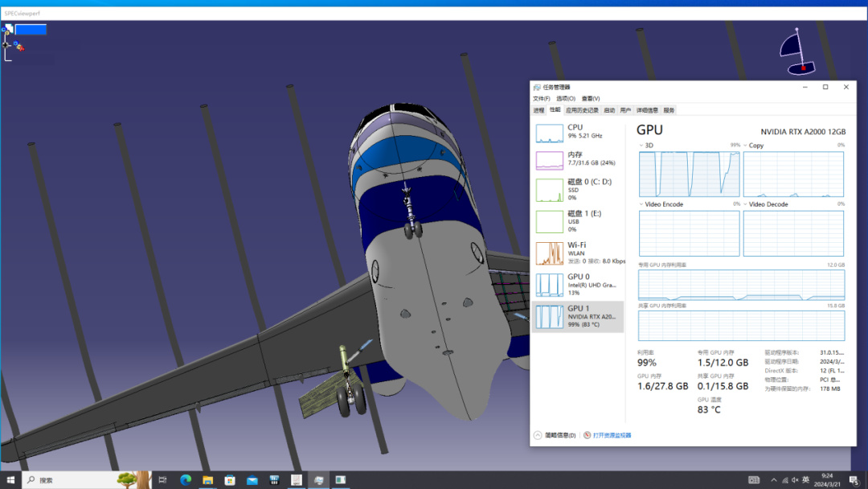Switch to the SPECviewperf taskbar icon
The width and height of the screenshot is (868, 489).
click(x=341, y=480)
